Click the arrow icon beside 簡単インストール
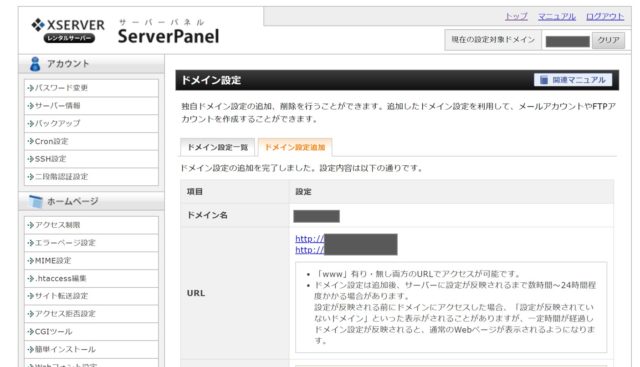Screen dimensions: 640x367 (x=31, y=349)
